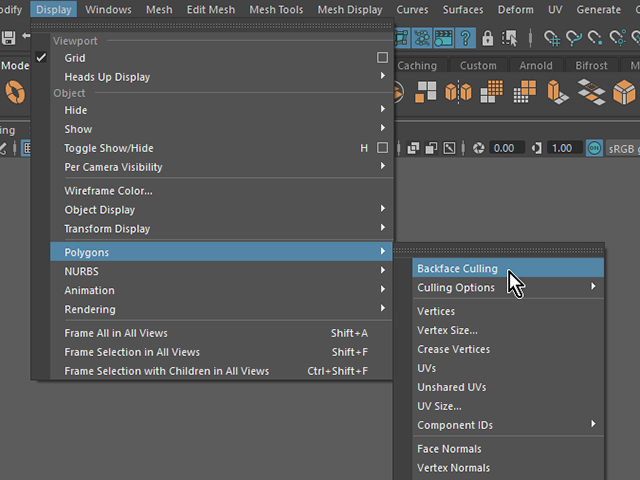
Task: Open Toggle Show/Hide options box
Action: pos(382,148)
